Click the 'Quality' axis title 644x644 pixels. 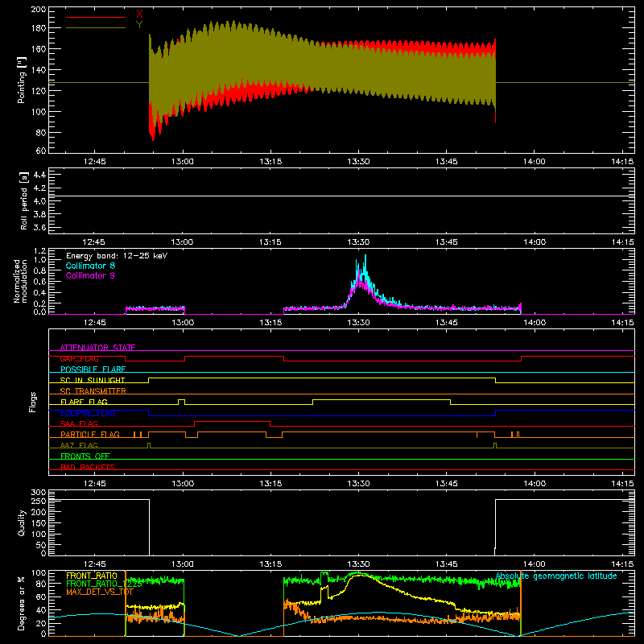tap(22, 522)
